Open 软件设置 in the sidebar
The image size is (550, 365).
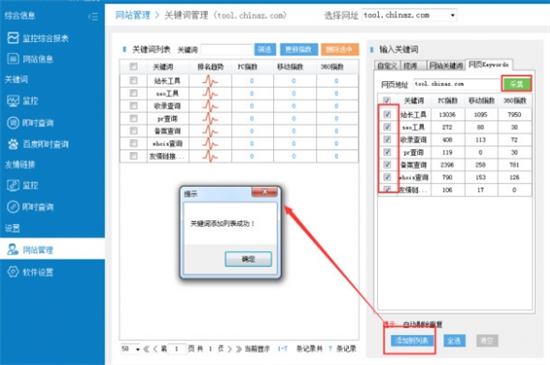pyautogui.click(x=30, y=272)
